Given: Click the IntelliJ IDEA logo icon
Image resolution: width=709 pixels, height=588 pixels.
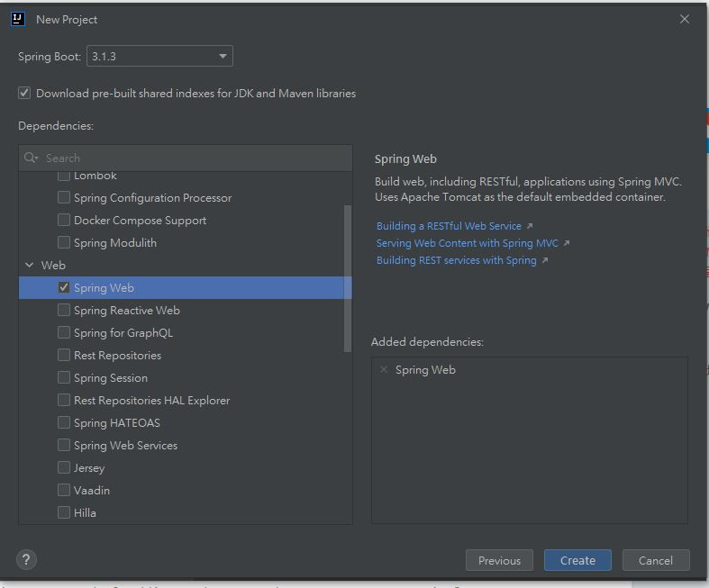Looking at the screenshot, I should tap(18, 19).
